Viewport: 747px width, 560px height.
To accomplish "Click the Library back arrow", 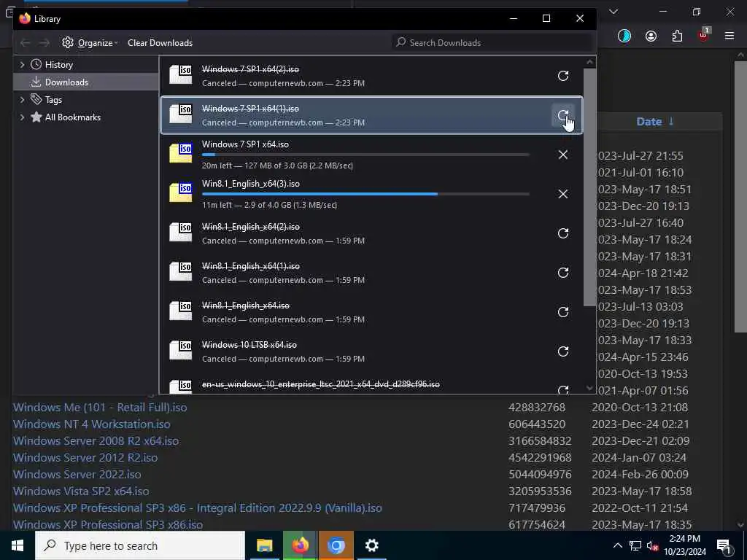I will [26, 43].
